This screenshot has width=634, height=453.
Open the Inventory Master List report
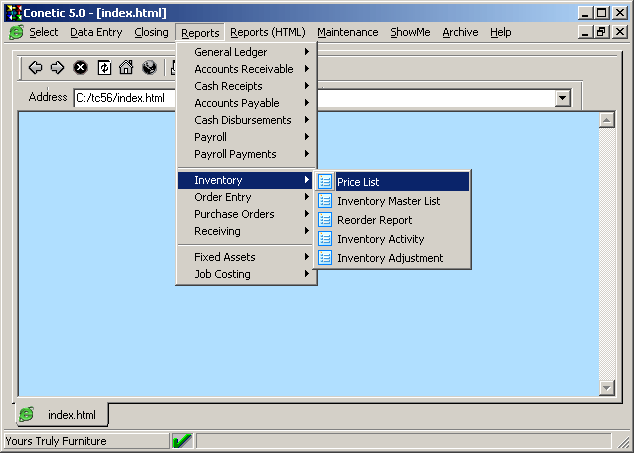(388, 201)
